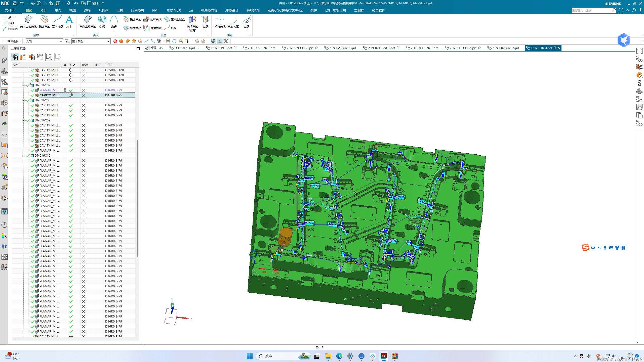
Task: Open the settings gear at the resource bar top
Action: pos(4,48)
